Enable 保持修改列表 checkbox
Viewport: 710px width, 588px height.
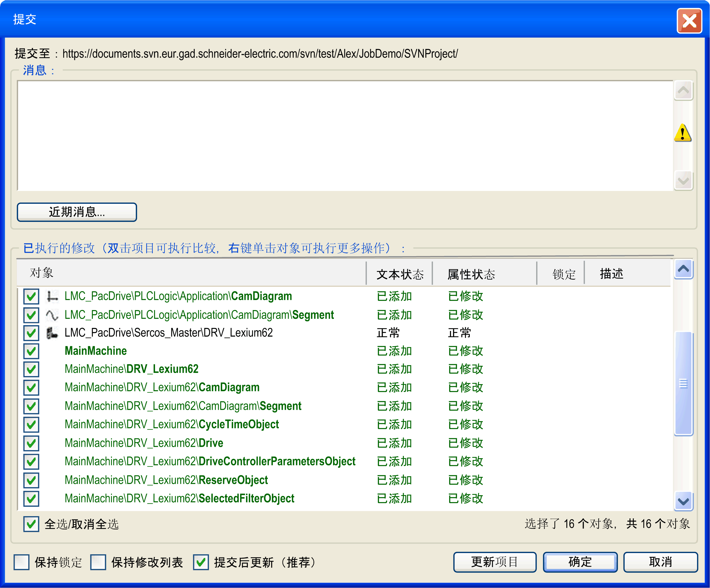pos(98,562)
